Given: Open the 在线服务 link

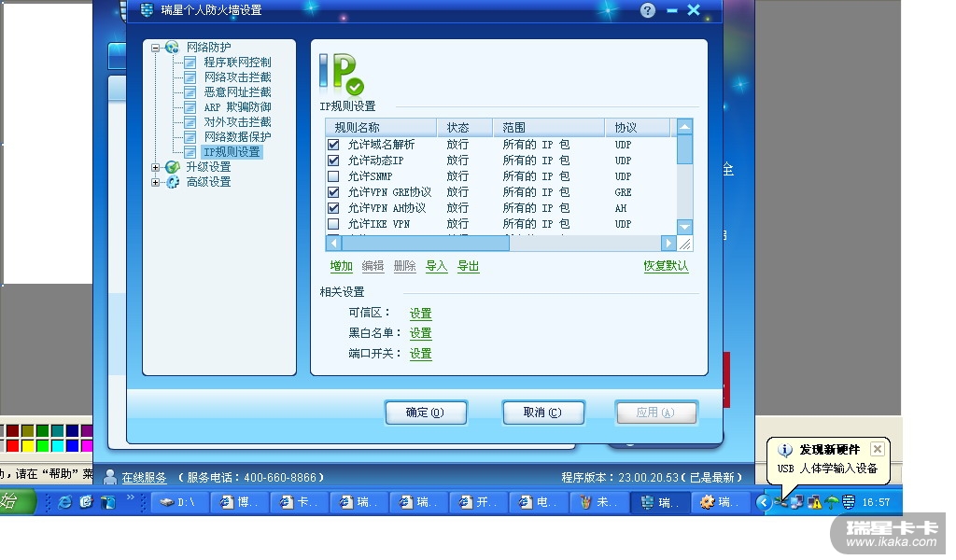Looking at the screenshot, I should [144, 477].
